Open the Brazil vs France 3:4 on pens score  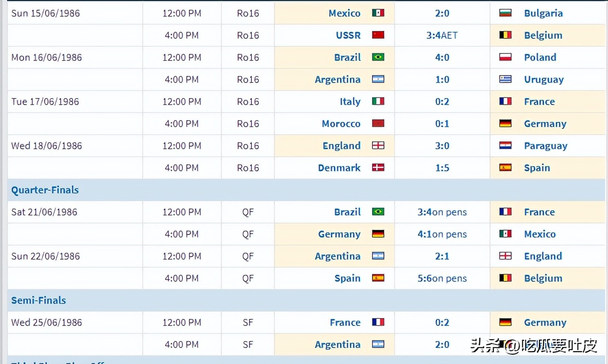click(442, 212)
